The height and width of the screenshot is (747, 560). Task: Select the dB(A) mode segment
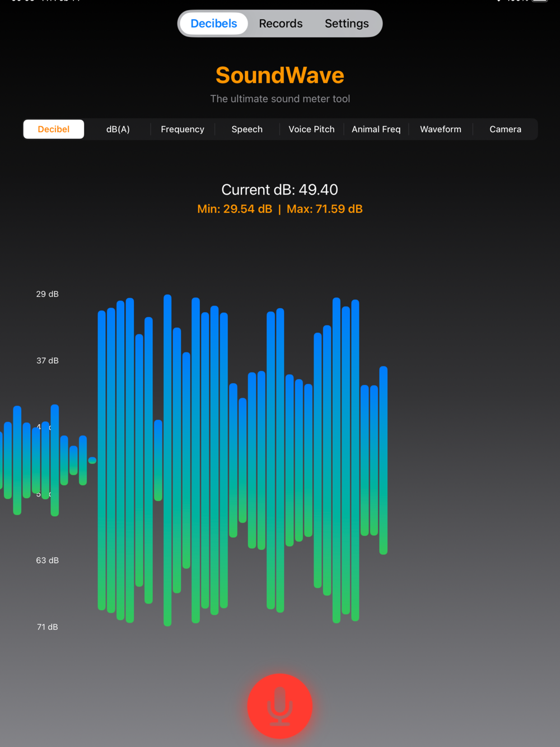point(118,129)
